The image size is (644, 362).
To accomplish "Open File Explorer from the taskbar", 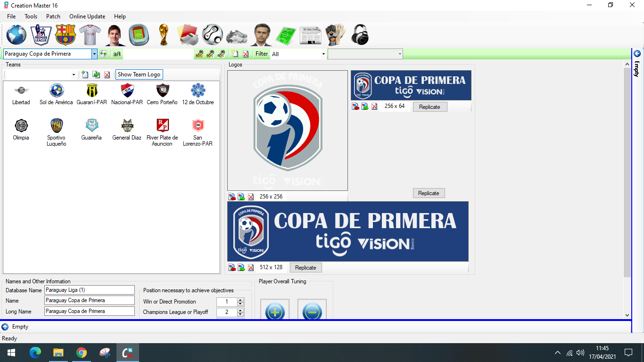I will tap(58, 353).
